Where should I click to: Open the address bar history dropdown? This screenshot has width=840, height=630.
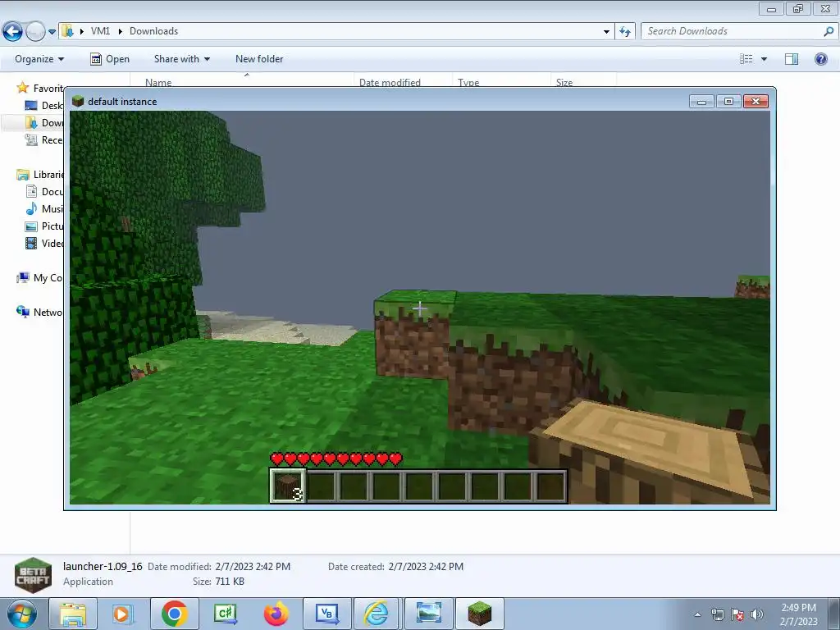(606, 32)
